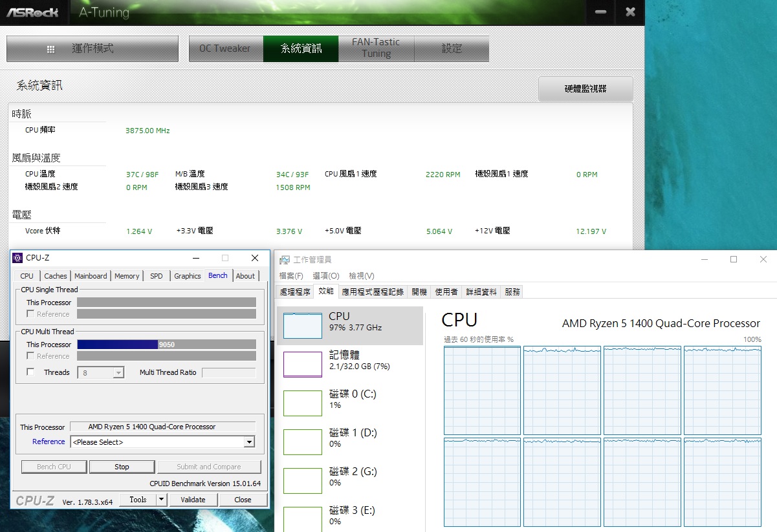Viewport: 777px width, 532px height.
Task: Click the Single Thread processor bar
Action: click(x=167, y=302)
